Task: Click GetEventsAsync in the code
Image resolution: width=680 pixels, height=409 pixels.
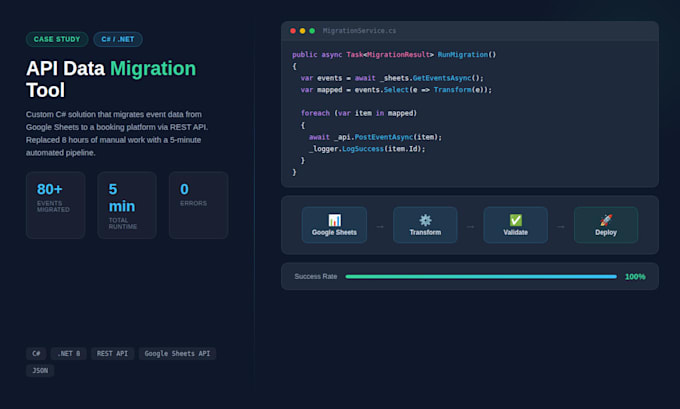Action: tap(442, 78)
